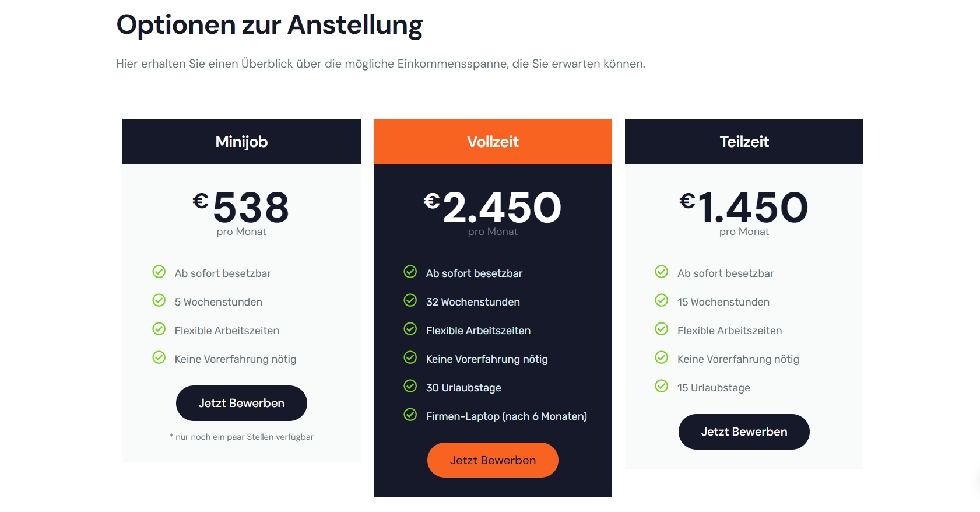Click the checkmark beside "15 Urlaubstage"
This screenshot has width=980, height=512.
point(662,386)
